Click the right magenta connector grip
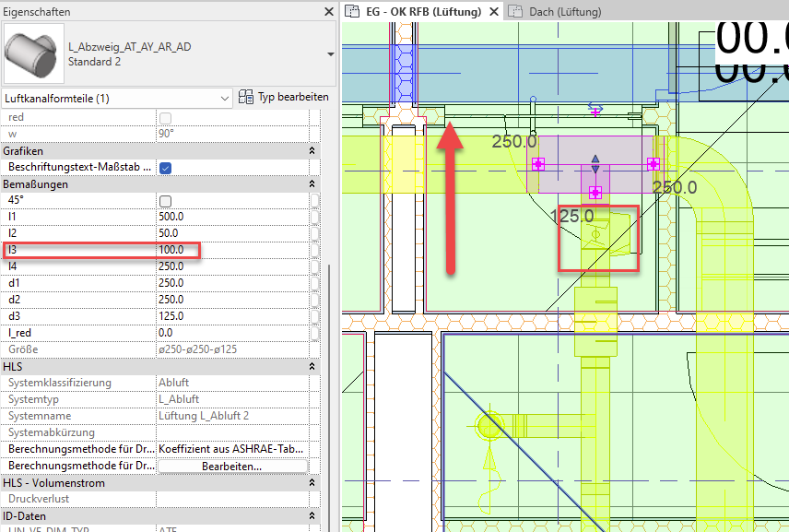The width and height of the screenshot is (789, 532). tap(654, 164)
